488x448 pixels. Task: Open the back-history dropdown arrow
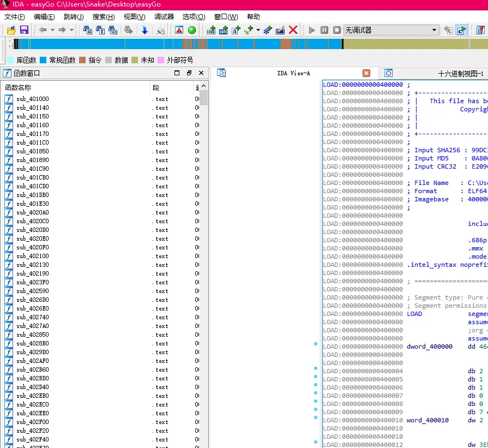52,30
